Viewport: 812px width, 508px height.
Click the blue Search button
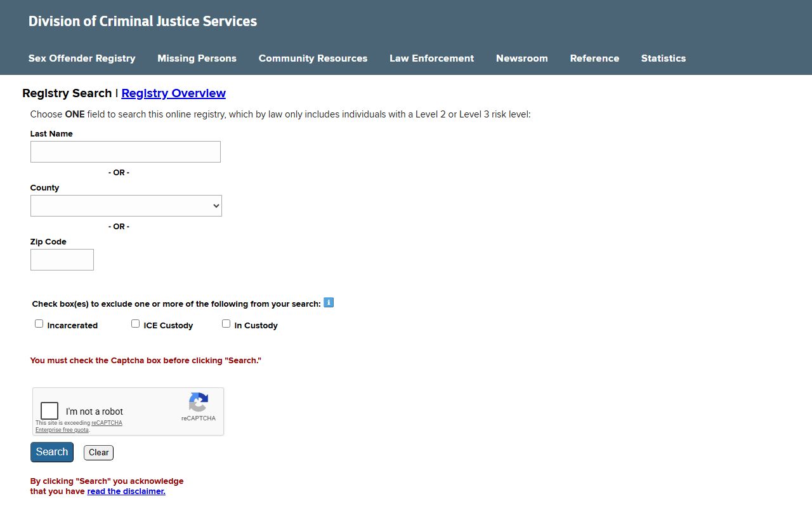[x=52, y=452]
